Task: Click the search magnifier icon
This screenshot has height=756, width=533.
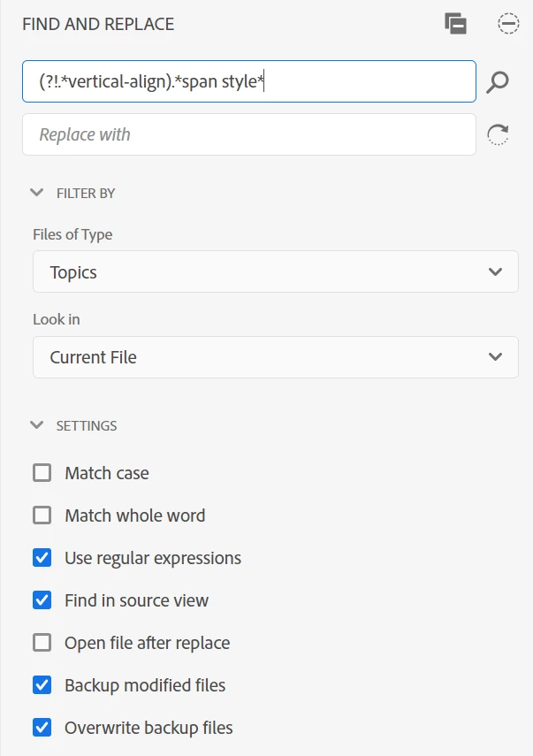Action: point(499,82)
